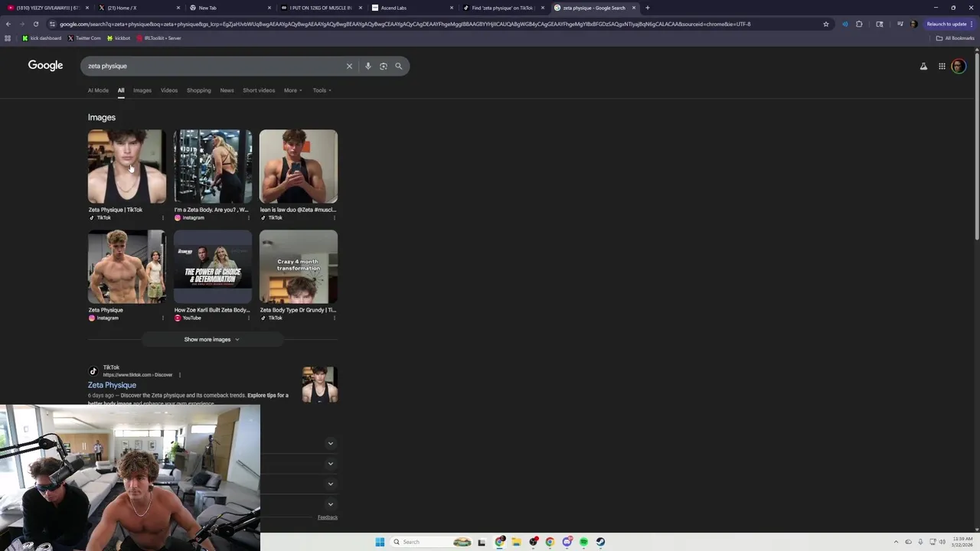Open the TikTok result side thumbnail
This screenshot has height=551, width=980.
[319, 385]
